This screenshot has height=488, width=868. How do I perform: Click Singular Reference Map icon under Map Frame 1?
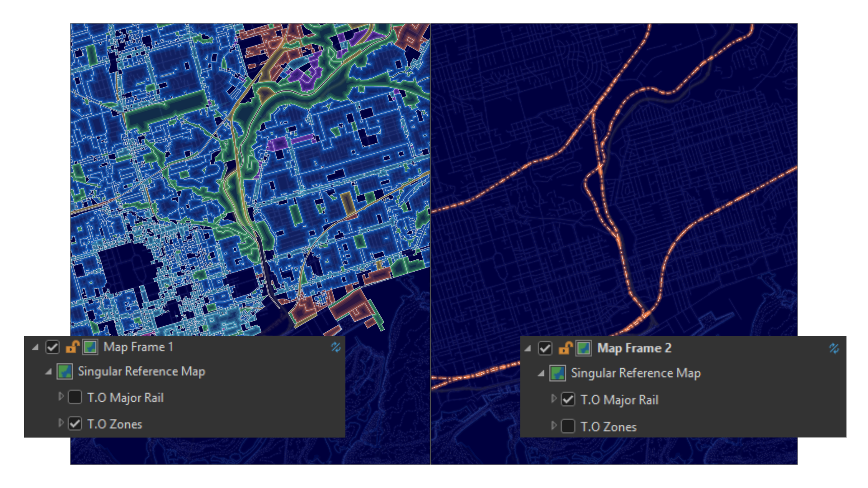65,371
